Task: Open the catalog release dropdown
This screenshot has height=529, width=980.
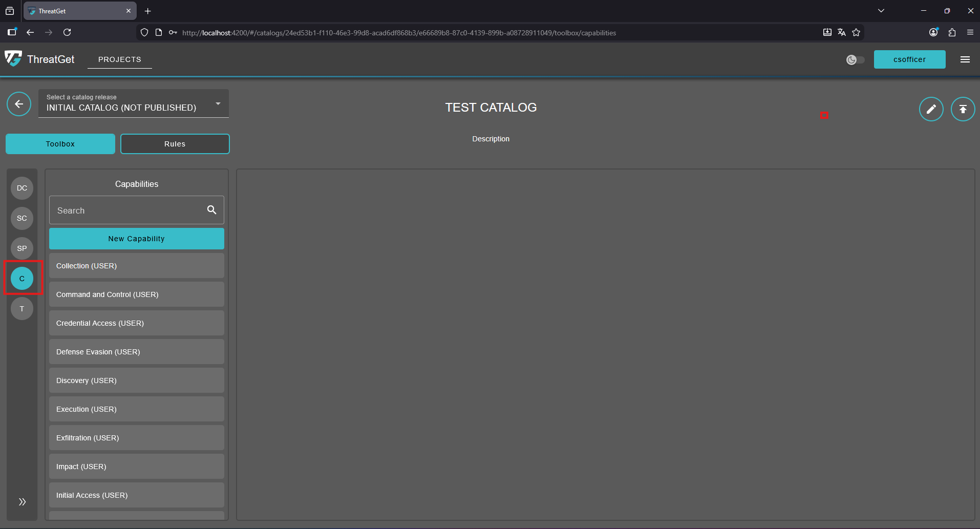Action: 134,104
